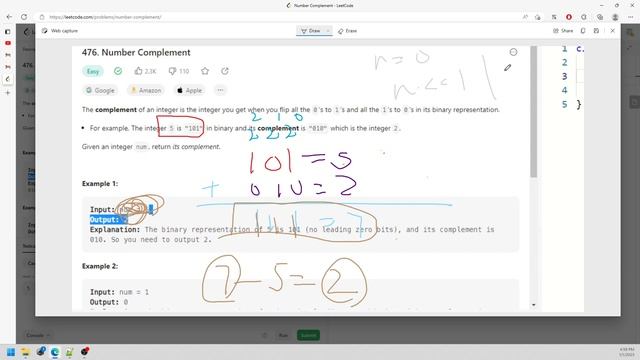Click the share arrow icon beside the star
The height and width of the screenshot is (360, 640).
click(225, 71)
